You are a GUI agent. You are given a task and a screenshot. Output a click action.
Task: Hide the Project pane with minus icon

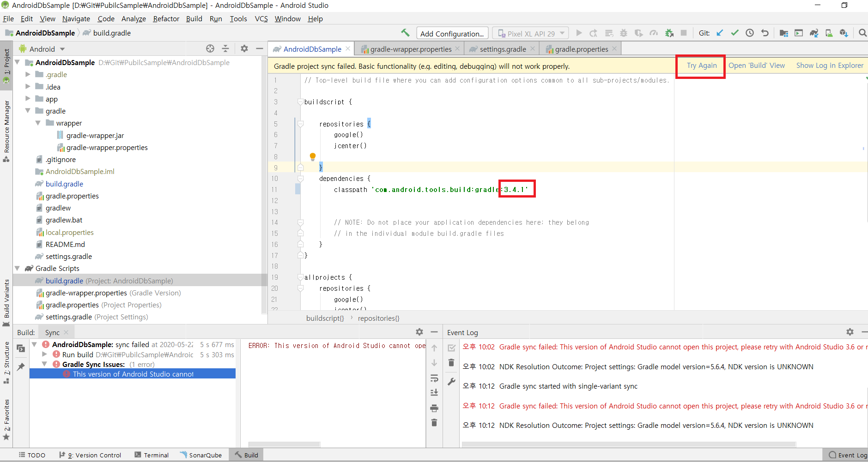(x=260, y=48)
